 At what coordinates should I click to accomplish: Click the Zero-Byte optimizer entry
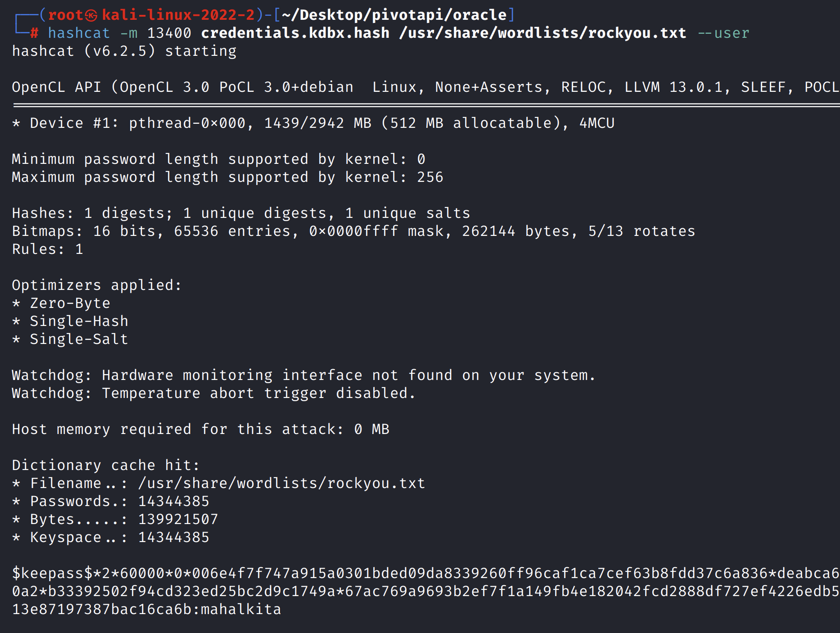coord(70,303)
